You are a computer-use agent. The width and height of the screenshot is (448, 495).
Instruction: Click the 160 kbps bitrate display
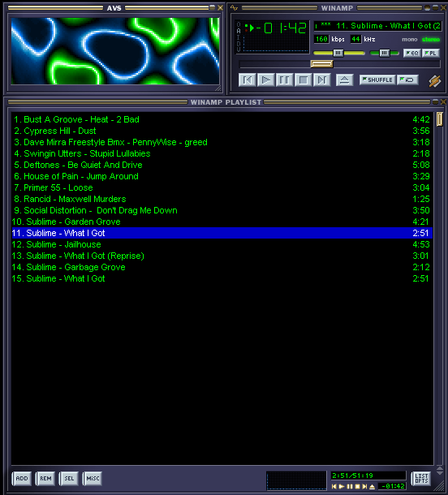pyautogui.click(x=321, y=39)
